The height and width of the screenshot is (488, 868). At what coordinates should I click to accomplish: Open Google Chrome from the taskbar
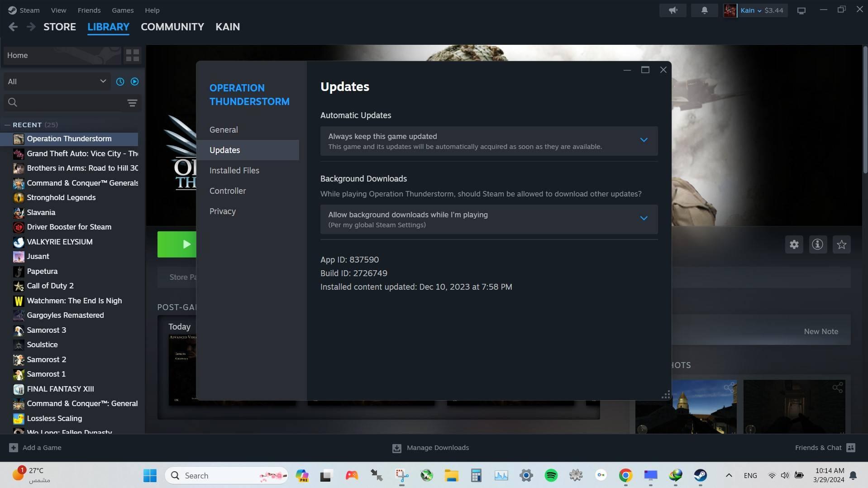tap(625, 475)
